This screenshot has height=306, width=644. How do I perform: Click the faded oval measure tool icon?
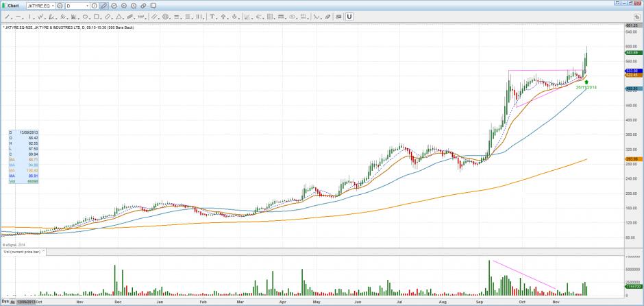[292, 16]
